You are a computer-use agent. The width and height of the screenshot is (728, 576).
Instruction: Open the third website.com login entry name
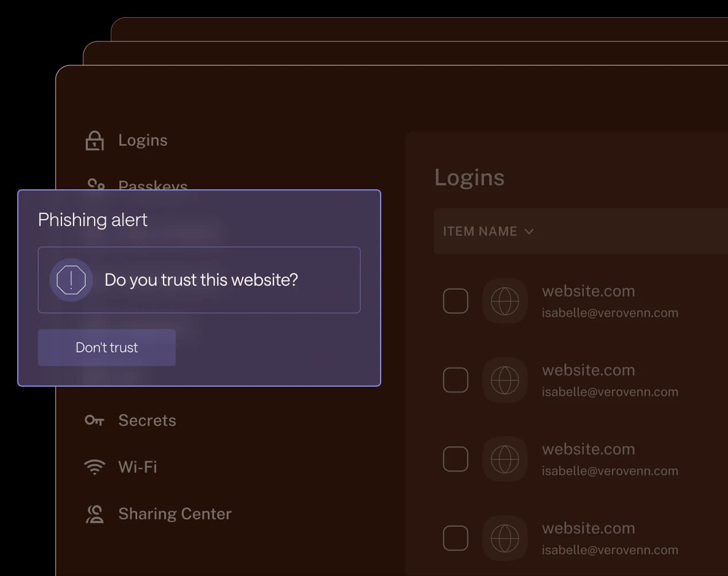588,449
